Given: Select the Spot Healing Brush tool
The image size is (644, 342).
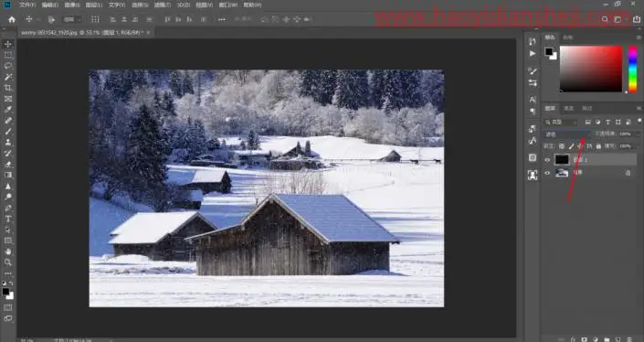Looking at the screenshot, I should [x=8, y=121].
